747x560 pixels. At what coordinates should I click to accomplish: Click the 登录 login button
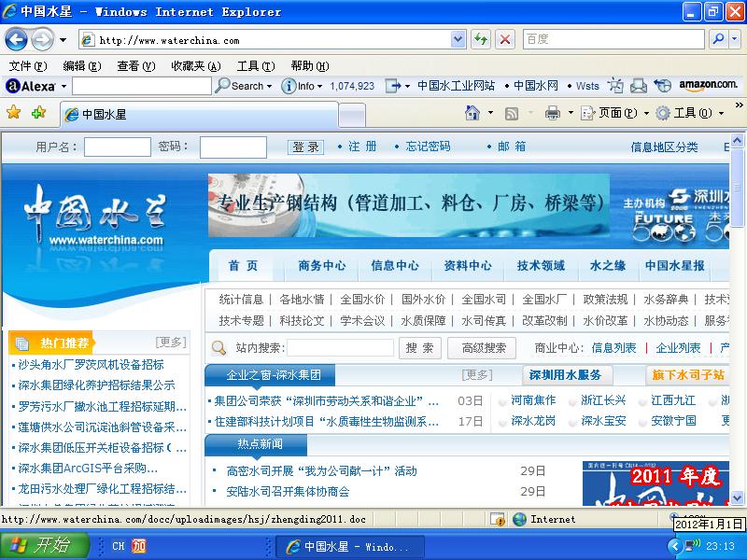click(306, 147)
